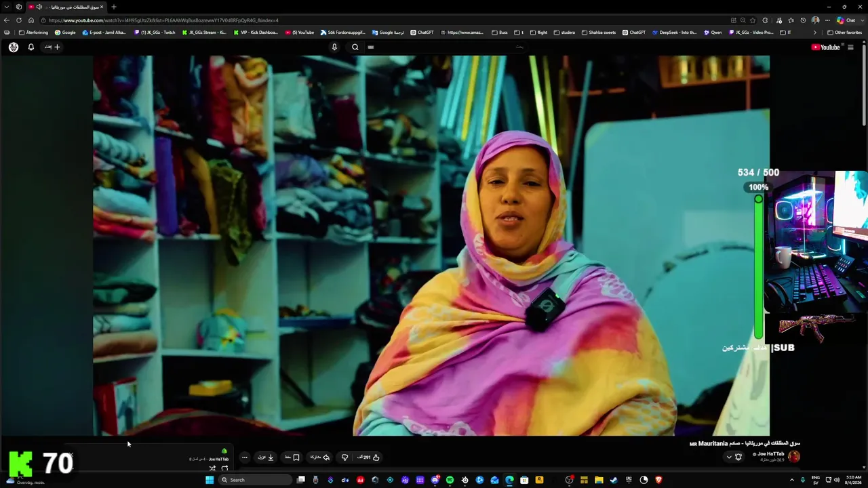Screen dimensions: 868x488
Task: Click the playlist shuffle icon
Action: [x=212, y=468]
